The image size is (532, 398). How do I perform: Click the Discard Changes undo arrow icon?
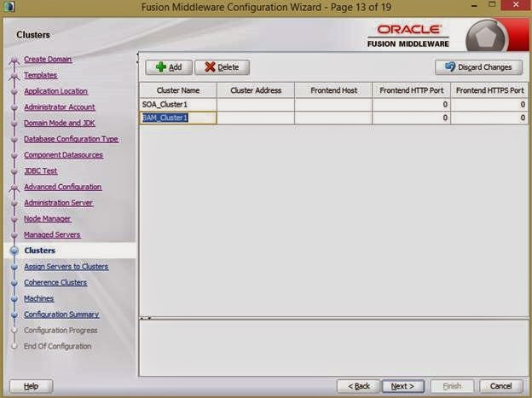450,66
